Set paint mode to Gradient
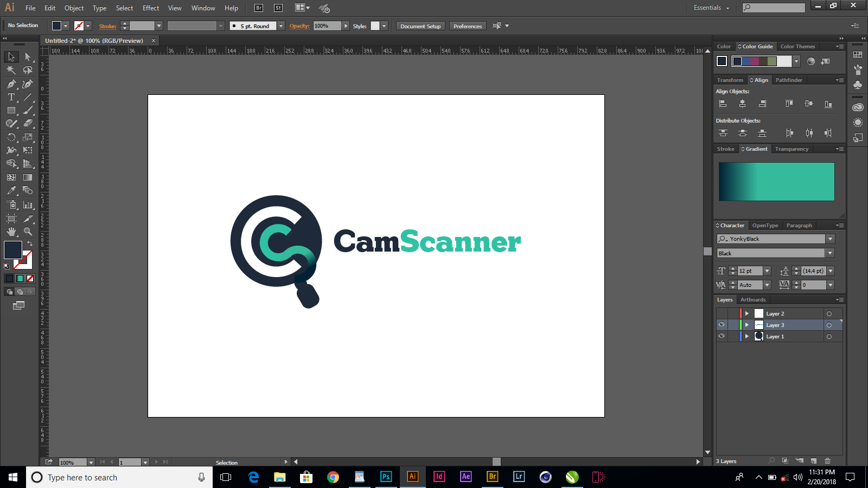Viewport: 868px width, 488px height. pos(20,278)
